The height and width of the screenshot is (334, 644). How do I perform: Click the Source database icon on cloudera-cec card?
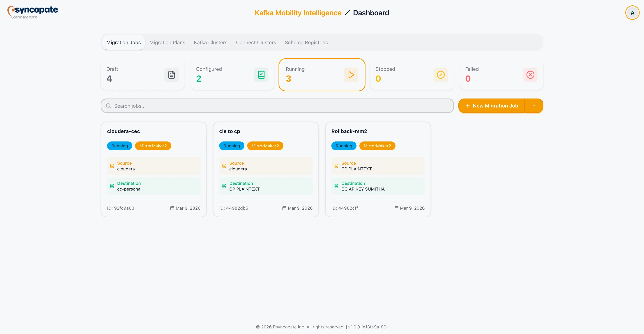pos(112,166)
